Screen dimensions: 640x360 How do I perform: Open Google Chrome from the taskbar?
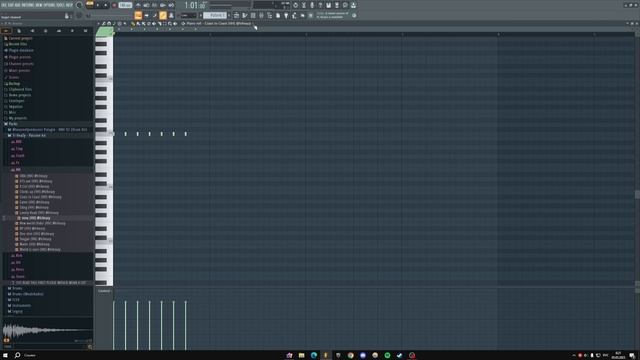point(350,356)
